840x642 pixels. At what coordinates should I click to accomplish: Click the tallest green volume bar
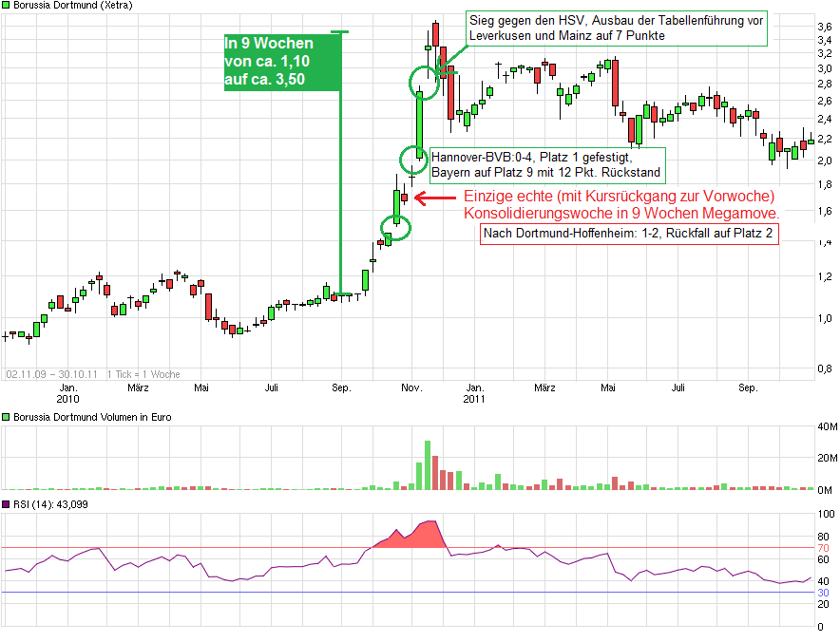(x=428, y=465)
